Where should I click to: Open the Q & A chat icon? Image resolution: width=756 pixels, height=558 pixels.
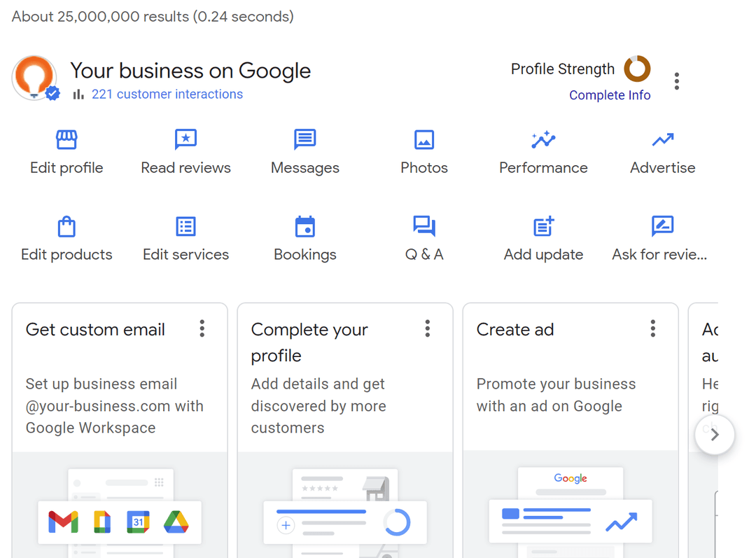[424, 226]
